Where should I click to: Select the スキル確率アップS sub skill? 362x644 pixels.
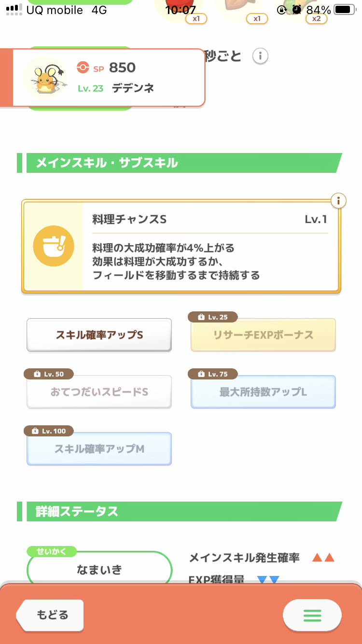coord(99,335)
